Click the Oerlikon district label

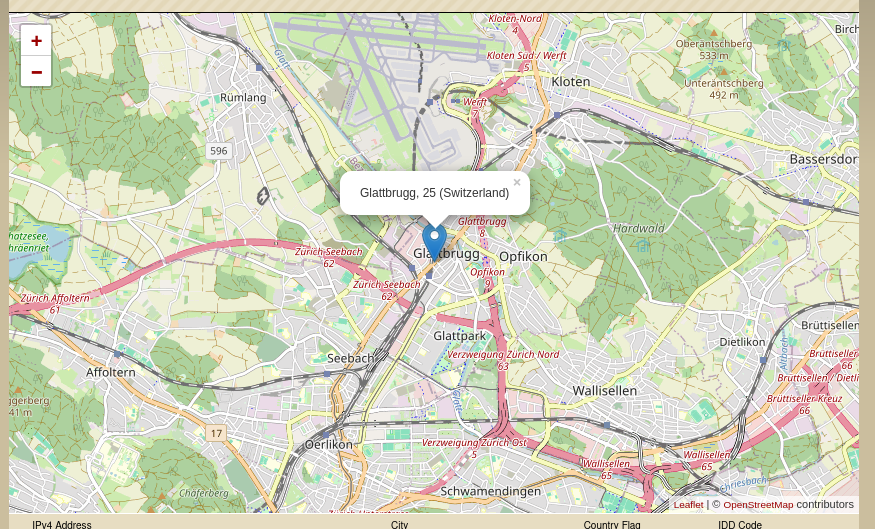(329, 445)
